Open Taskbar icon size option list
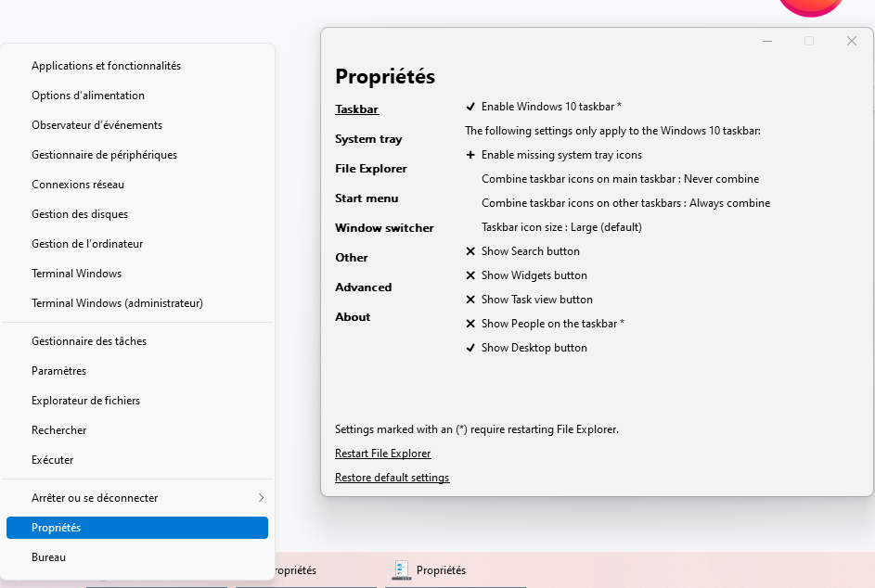 (x=561, y=227)
